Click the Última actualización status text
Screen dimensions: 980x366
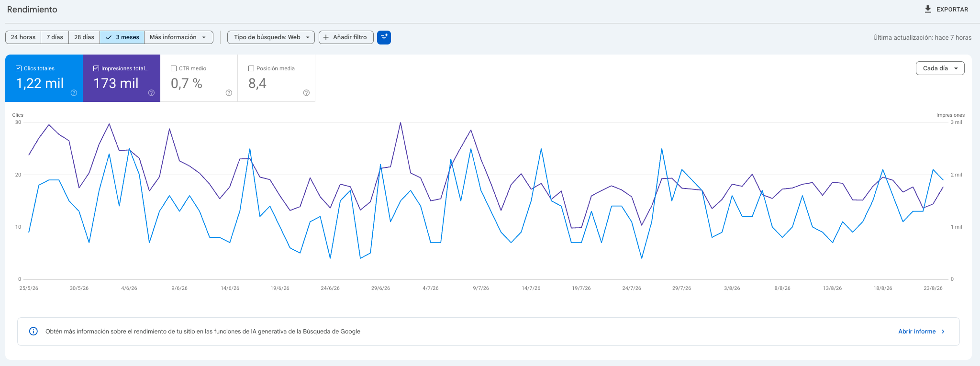(922, 37)
